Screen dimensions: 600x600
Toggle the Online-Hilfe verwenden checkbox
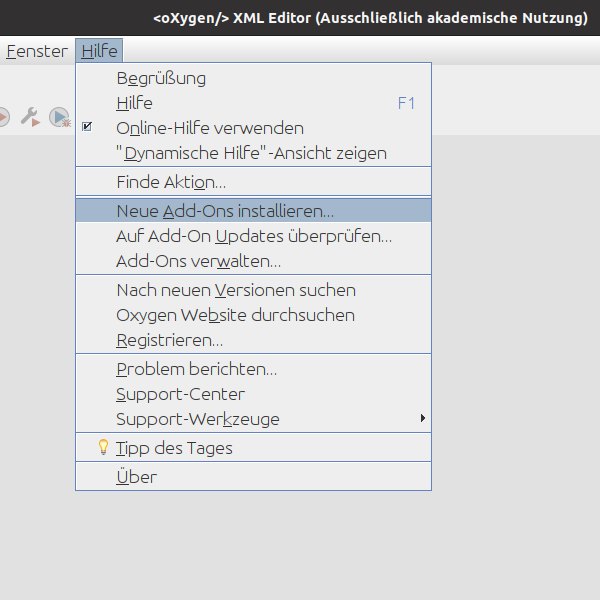pos(87,128)
